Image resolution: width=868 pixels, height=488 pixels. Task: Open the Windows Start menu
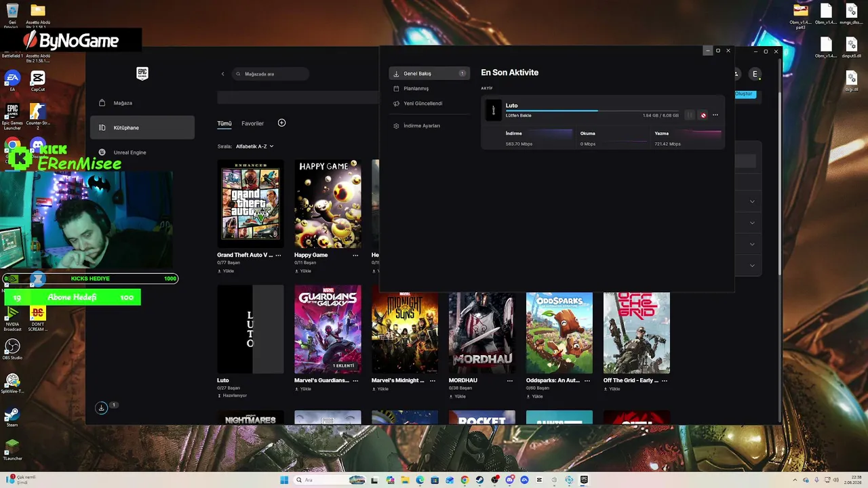[284, 480]
